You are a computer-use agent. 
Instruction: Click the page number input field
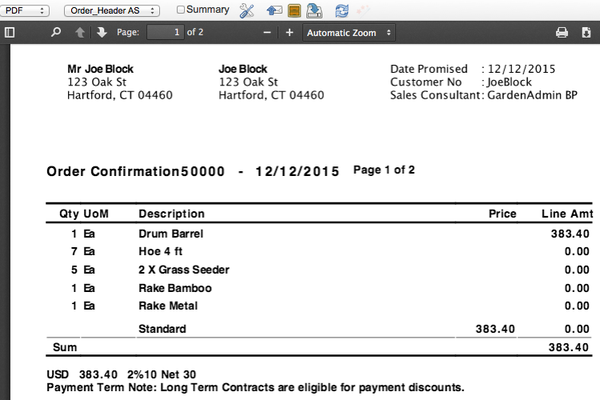165,32
